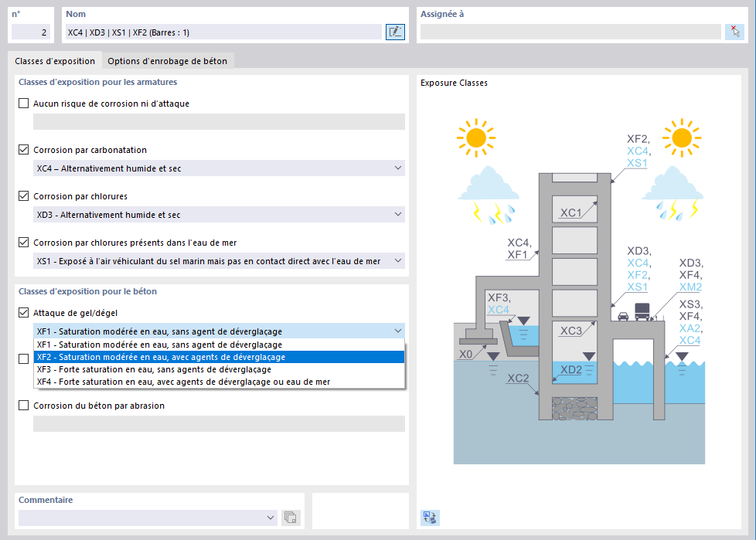Click 'Classes d'exposition pour le béton' heading
Image resolution: width=756 pixels, height=540 pixels.
88,291
